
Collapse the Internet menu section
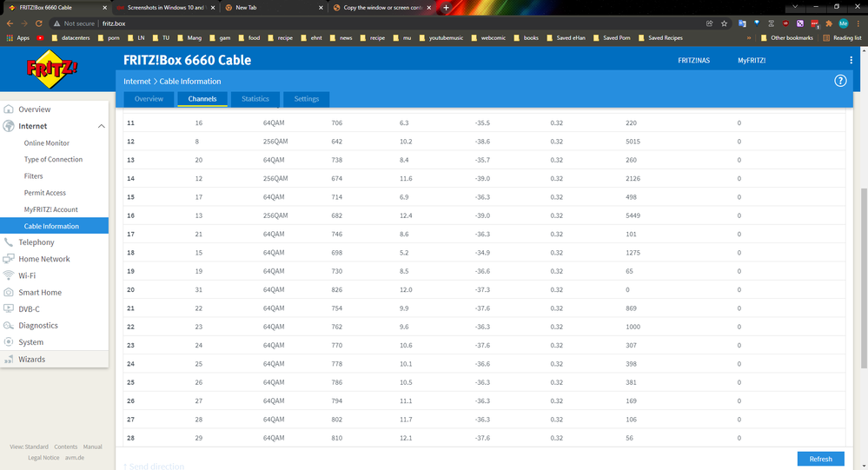(102, 126)
